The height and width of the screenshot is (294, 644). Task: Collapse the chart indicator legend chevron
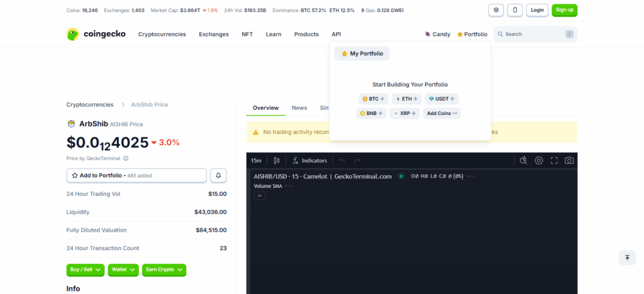tap(260, 196)
